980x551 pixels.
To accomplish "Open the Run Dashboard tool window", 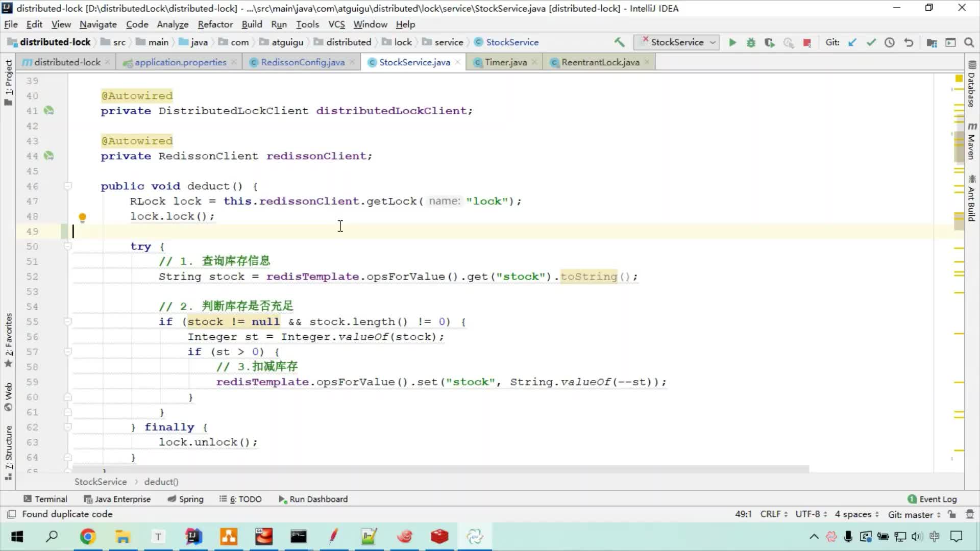I will [x=313, y=499].
